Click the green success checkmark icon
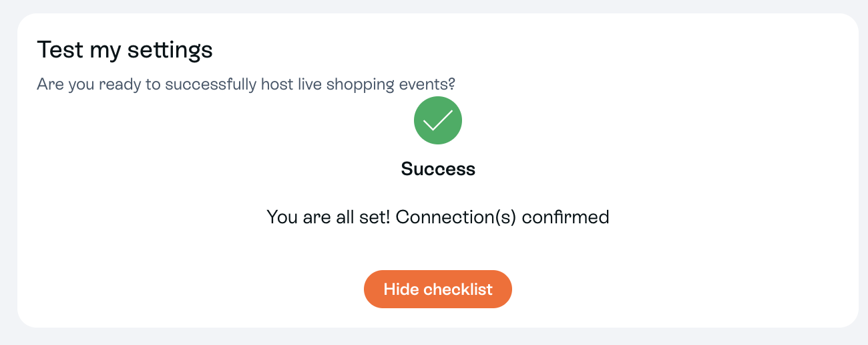This screenshot has height=345, width=868. pos(438,120)
